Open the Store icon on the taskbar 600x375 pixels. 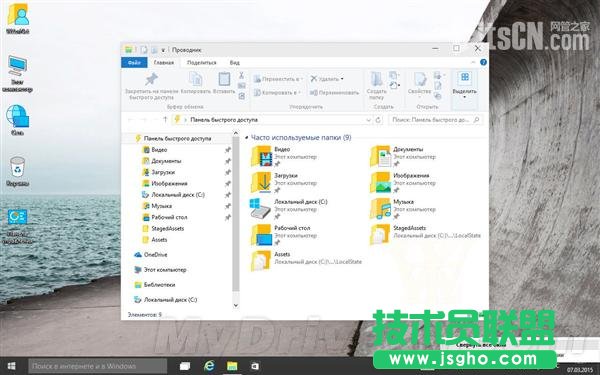click(x=255, y=366)
